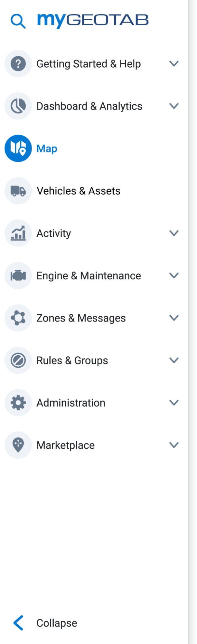Expand the Administration section
Image resolution: width=197 pixels, height=644 pixels.
pyautogui.click(x=174, y=403)
